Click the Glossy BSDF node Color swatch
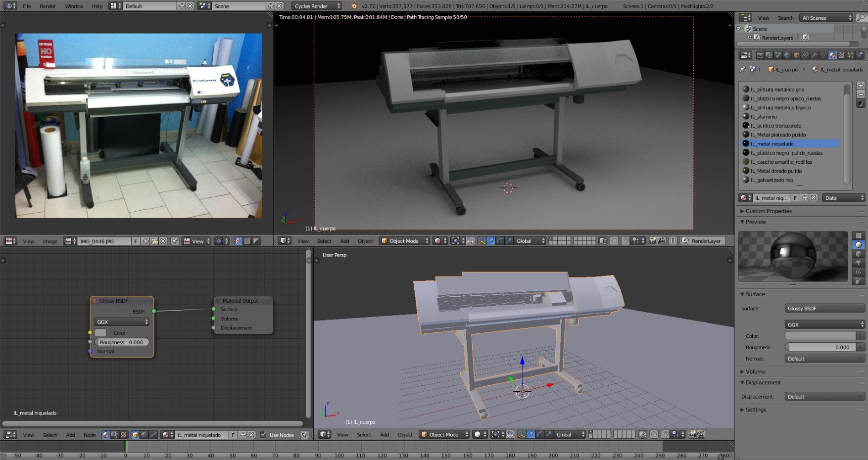Image resolution: width=868 pixels, height=460 pixels. coord(101,333)
